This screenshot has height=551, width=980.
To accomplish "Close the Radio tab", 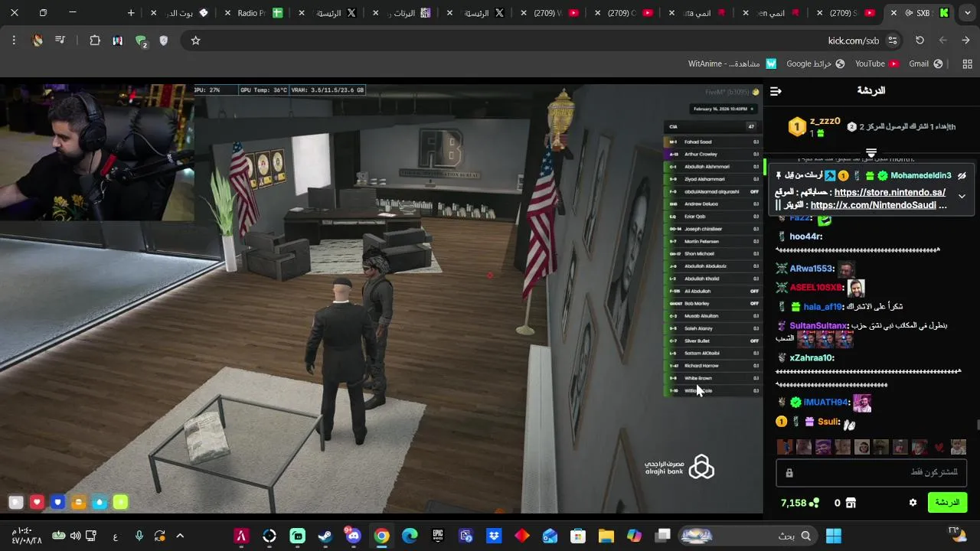I will pos(227,13).
